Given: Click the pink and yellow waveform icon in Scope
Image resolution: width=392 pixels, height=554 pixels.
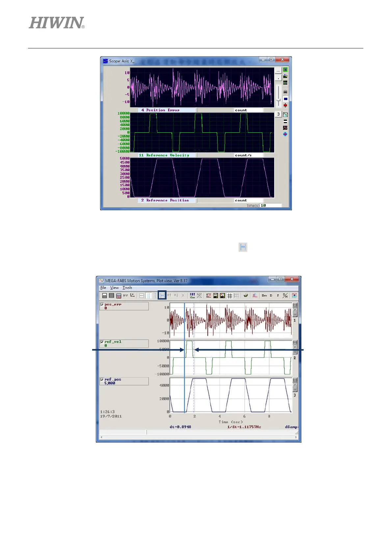Looking at the screenshot, I should 285,128.
